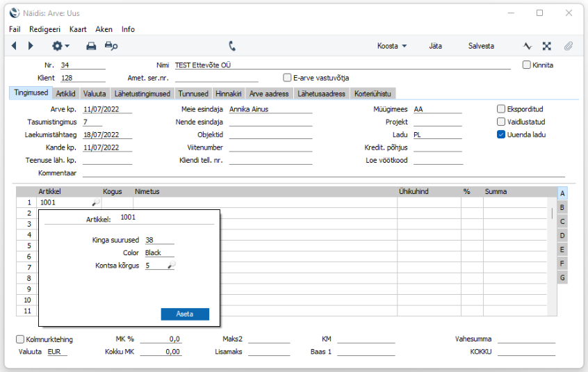Click the paperclip attachments icon
588x372 pixels.
(569, 46)
